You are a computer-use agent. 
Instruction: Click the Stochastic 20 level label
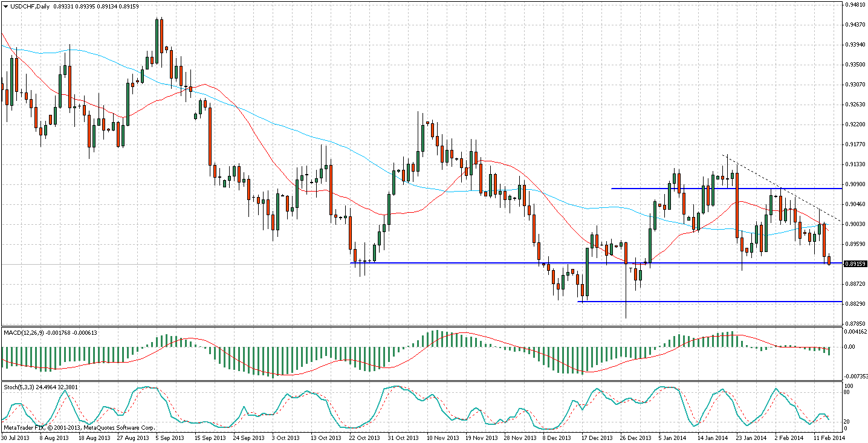click(x=847, y=421)
